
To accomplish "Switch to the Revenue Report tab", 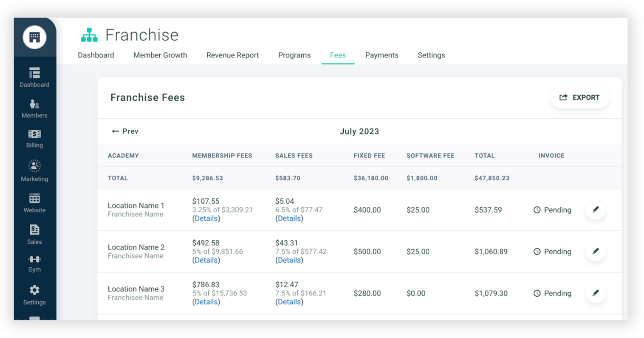I will [x=233, y=55].
